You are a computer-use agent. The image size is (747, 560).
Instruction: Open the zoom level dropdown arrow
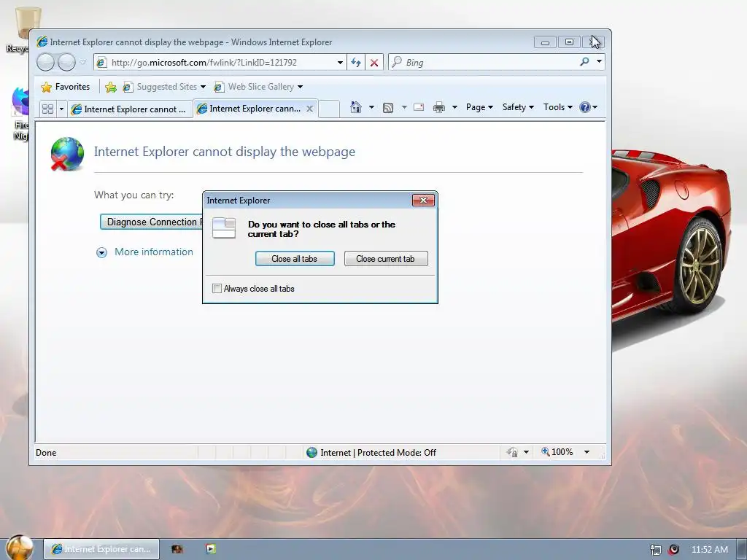pyautogui.click(x=587, y=452)
